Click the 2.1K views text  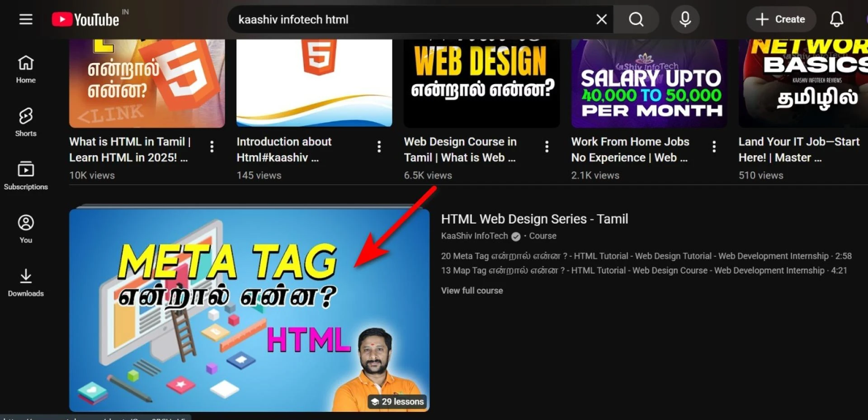[x=595, y=176]
